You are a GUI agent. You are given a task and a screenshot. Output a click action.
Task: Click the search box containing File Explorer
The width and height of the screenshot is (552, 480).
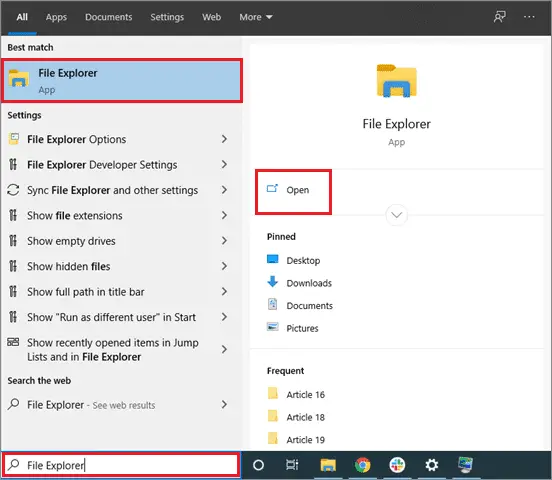click(x=121, y=465)
